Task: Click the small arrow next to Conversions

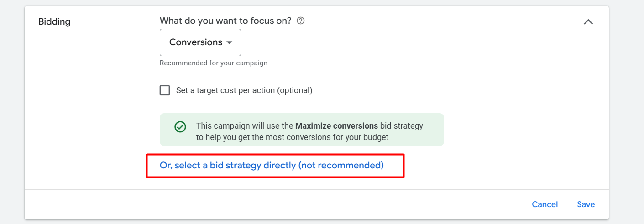Action: tap(230, 42)
